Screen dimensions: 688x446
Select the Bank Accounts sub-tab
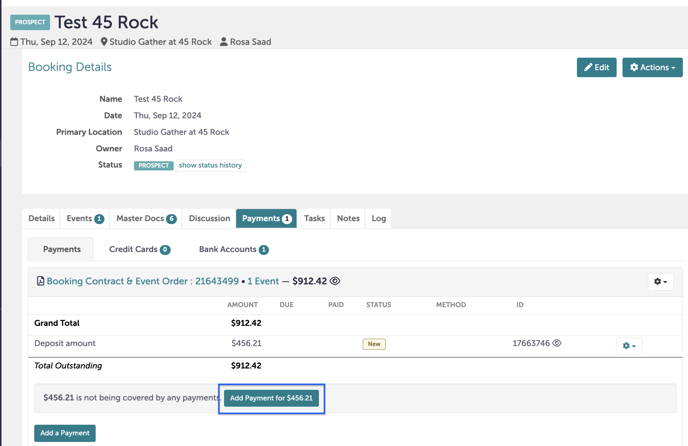(x=233, y=250)
